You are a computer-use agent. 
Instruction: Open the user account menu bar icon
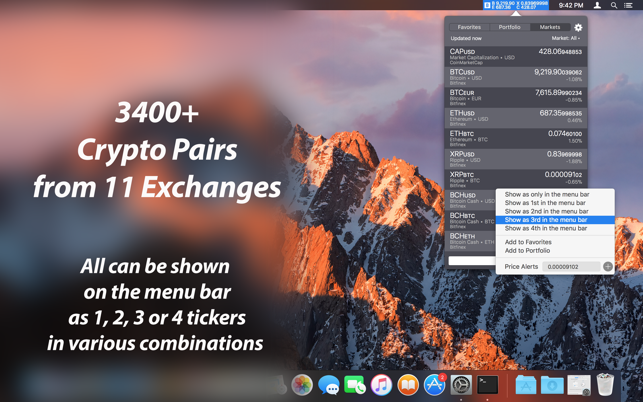(597, 5)
